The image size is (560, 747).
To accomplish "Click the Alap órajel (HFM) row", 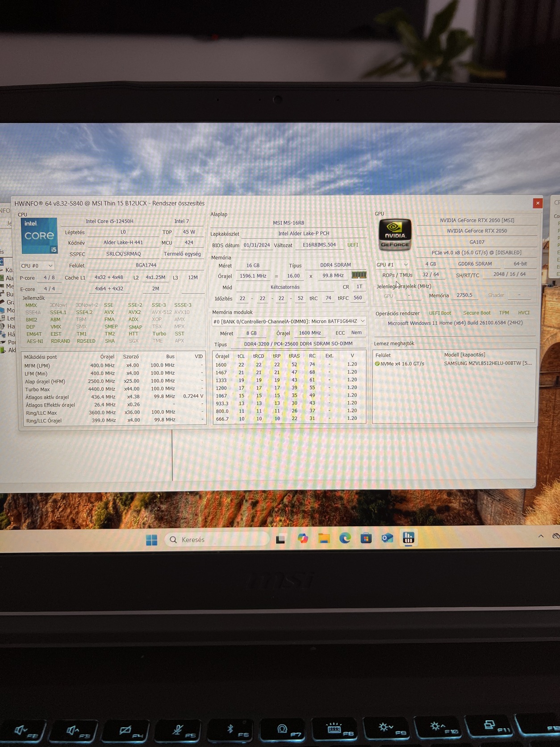I will pos(113,381).
